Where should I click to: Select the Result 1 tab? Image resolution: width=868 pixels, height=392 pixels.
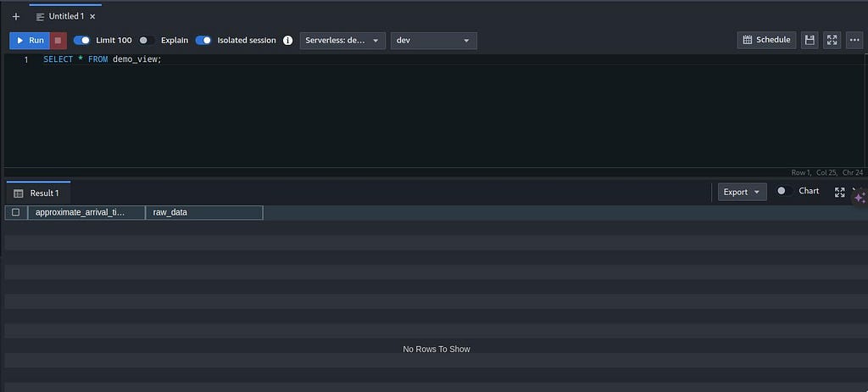pyautogui.click(x=38, y=193)
